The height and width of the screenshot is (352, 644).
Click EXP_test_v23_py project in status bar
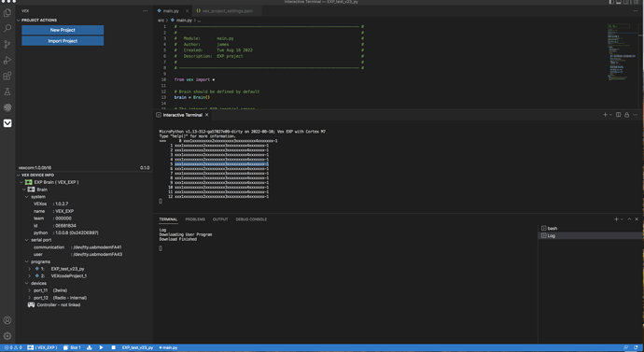click(137, 347)
